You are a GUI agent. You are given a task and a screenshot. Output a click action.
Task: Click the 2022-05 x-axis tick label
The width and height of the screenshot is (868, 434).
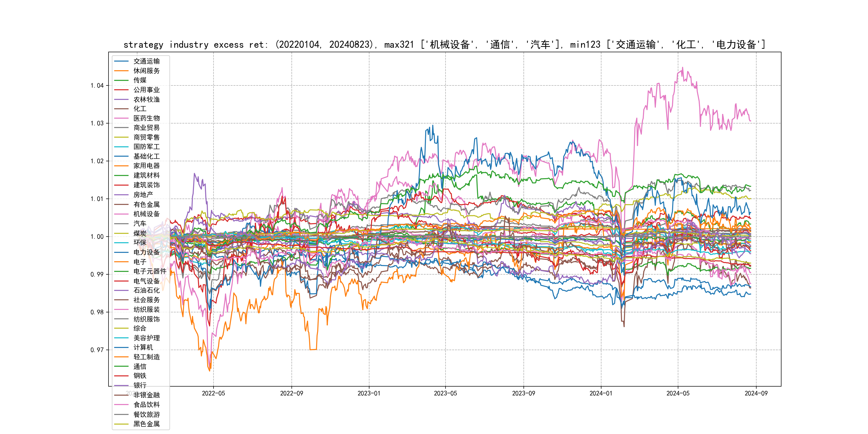(213, 394)
